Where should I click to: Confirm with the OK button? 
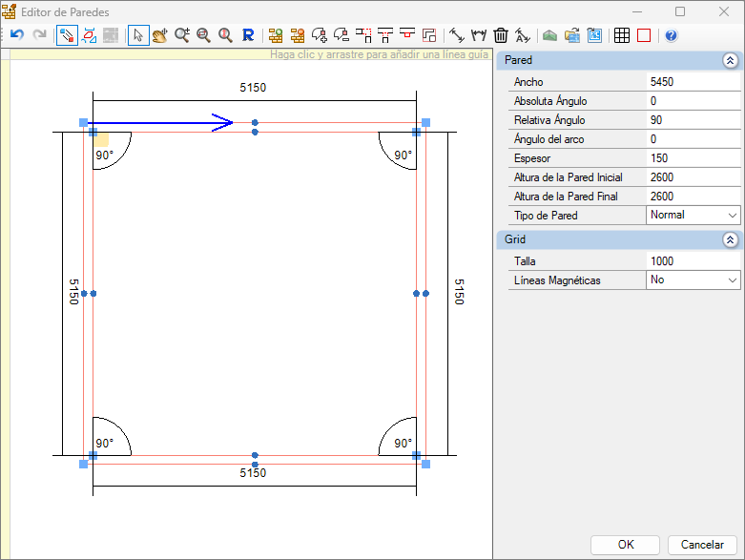tap(625, 545)
